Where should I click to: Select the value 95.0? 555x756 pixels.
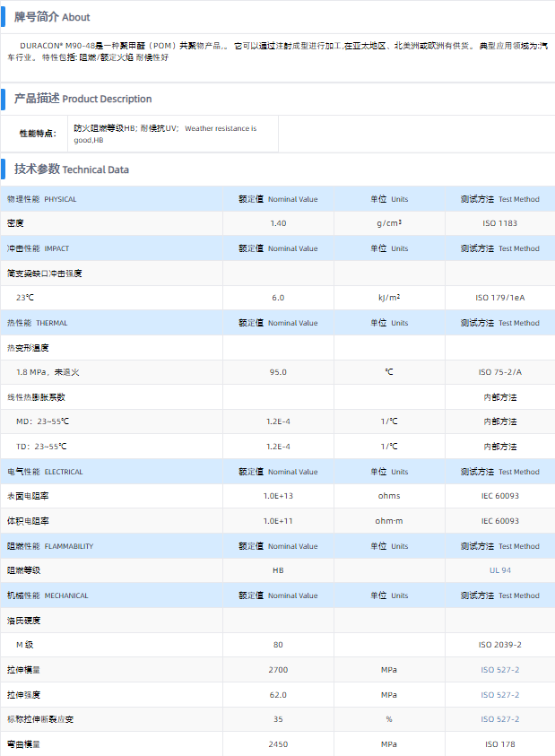278,372
